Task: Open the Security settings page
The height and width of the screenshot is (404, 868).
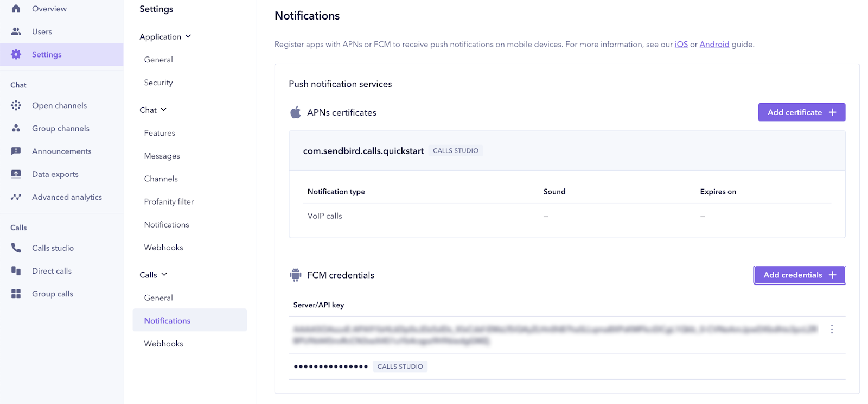Action: tap(158, 83)
